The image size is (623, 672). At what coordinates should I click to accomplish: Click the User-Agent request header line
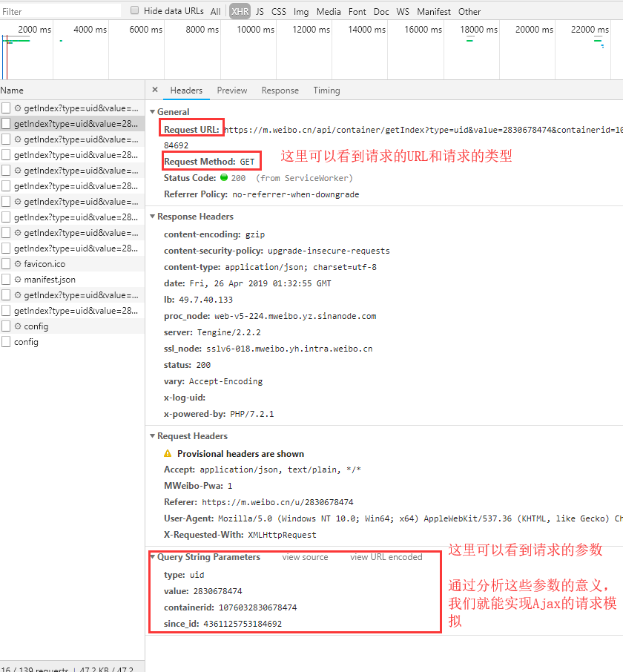pyautogui.click(x=393, y=518)
